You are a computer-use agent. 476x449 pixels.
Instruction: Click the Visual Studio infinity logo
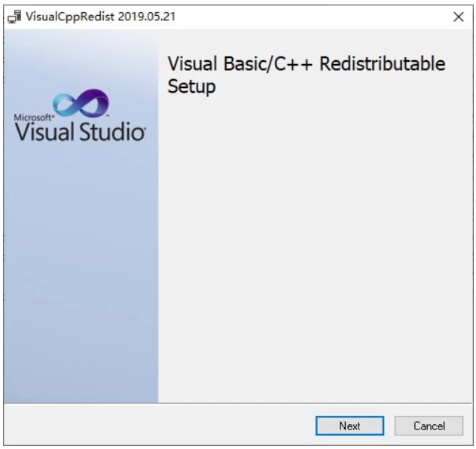81,105
